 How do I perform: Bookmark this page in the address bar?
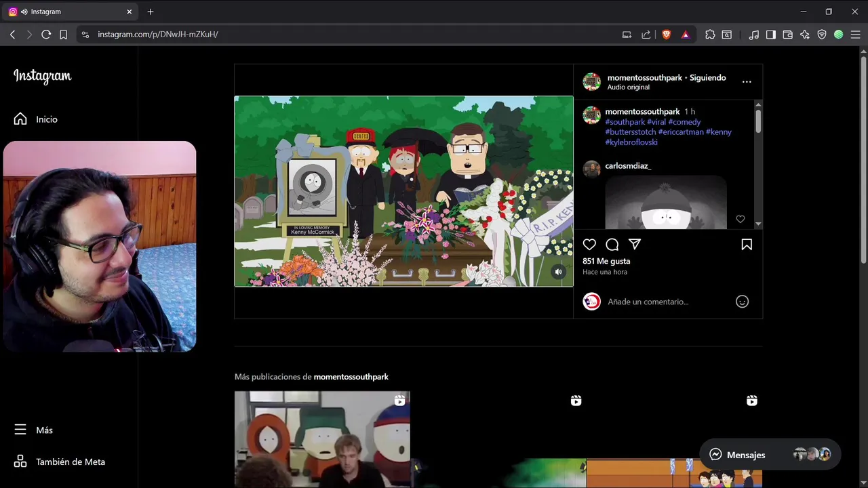click(64, 35)
